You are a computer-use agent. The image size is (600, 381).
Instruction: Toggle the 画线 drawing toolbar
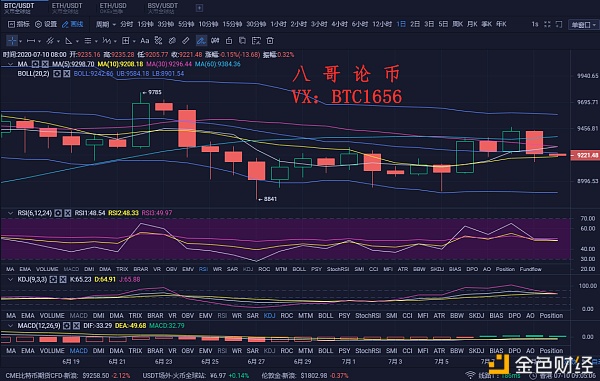tap(73, 24)
